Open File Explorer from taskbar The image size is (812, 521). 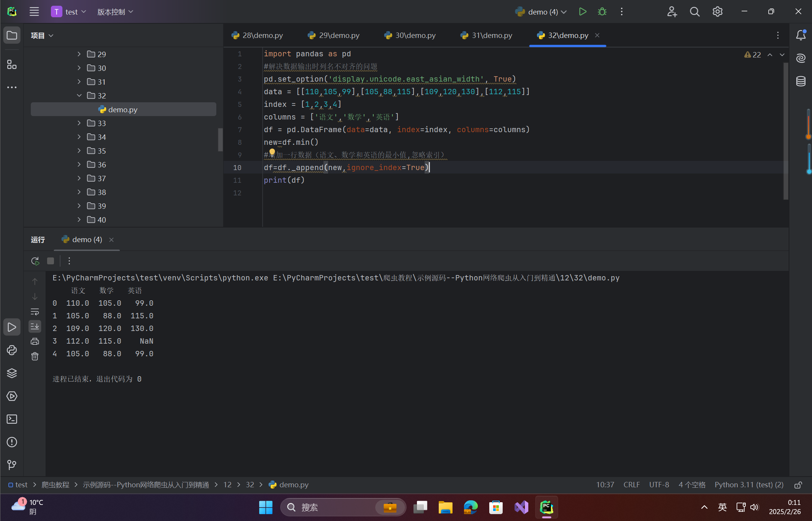point(445,507)
